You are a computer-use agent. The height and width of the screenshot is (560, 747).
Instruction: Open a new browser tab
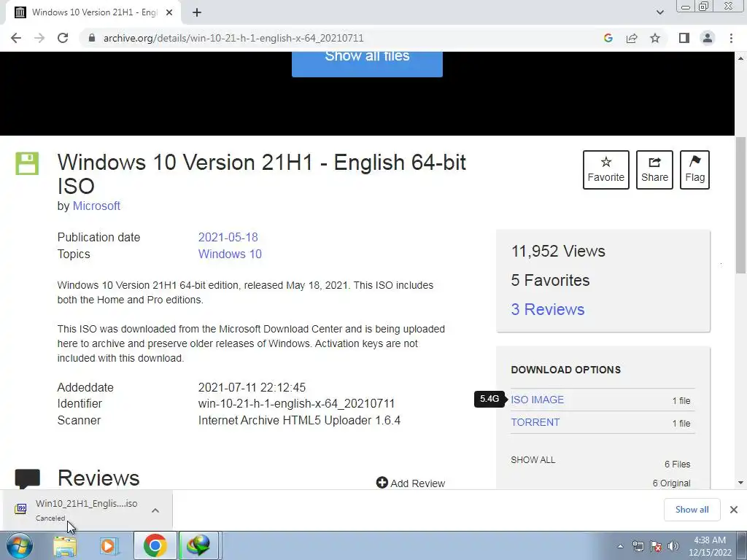click(197, 13)
